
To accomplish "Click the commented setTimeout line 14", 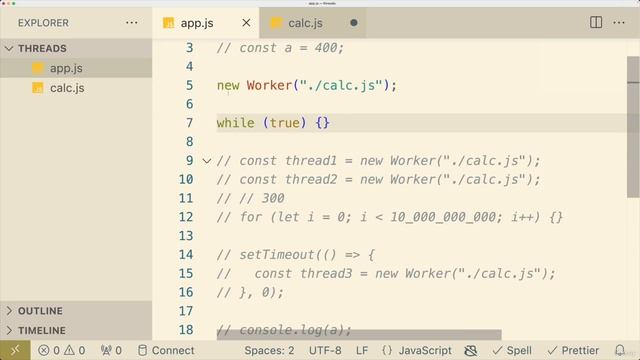I will pos(296,255).
